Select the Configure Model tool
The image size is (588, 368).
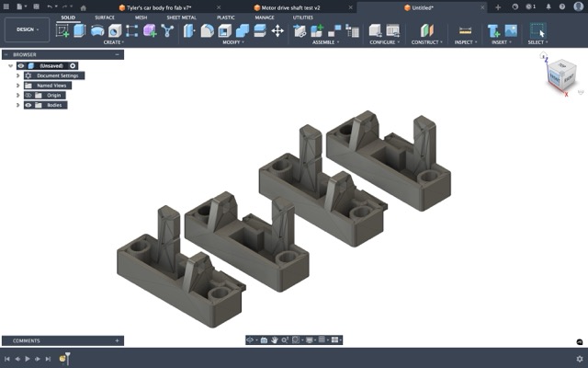[375, 30]
